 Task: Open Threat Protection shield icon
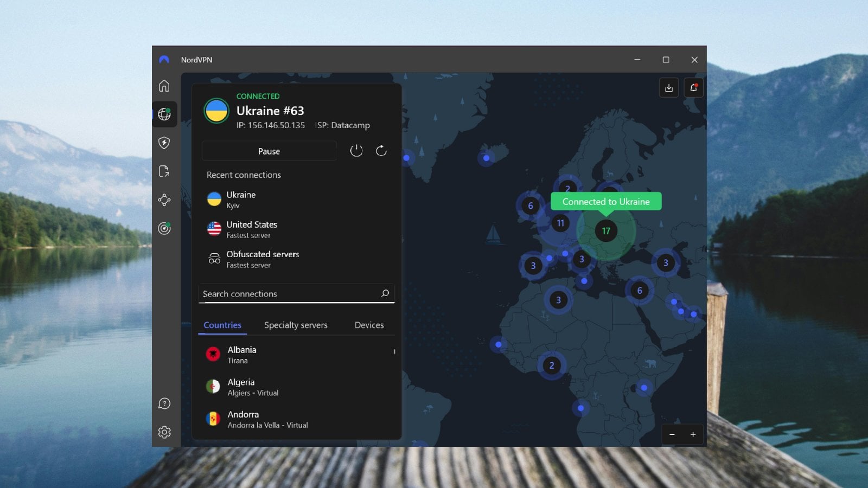point(164,143)
